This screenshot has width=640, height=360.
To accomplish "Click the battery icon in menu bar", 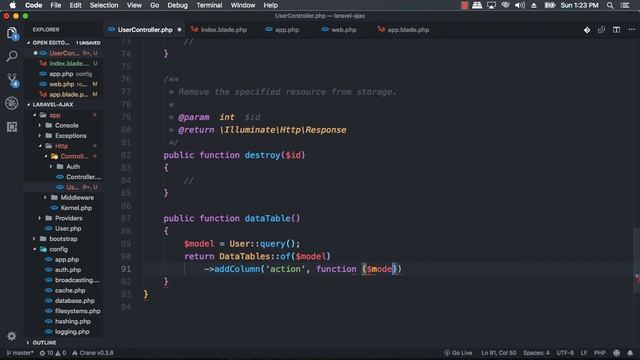I will click(x=549, y=5).
